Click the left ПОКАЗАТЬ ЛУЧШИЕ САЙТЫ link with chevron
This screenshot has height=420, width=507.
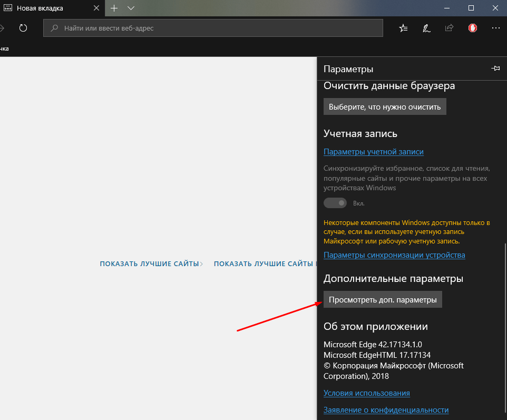151,264
